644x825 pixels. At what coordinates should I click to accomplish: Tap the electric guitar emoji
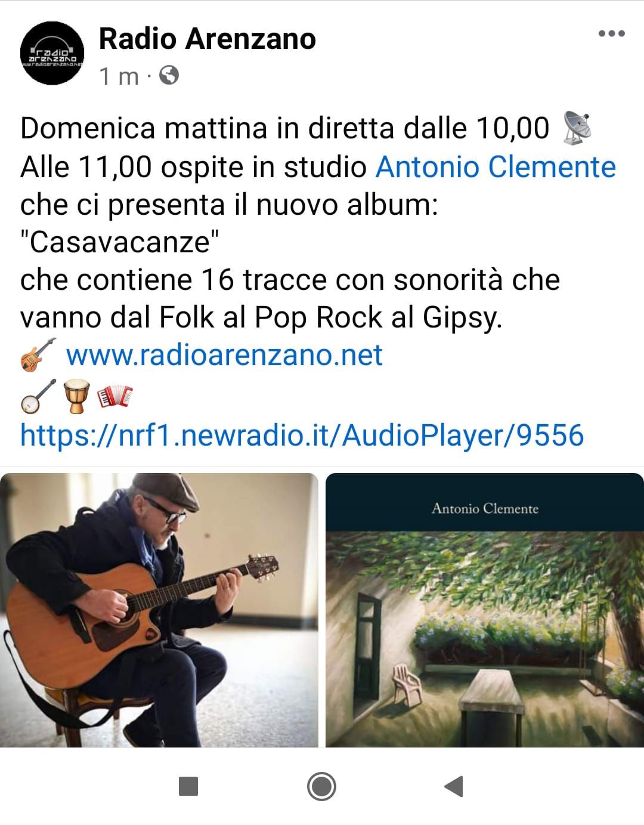point(38,355)
